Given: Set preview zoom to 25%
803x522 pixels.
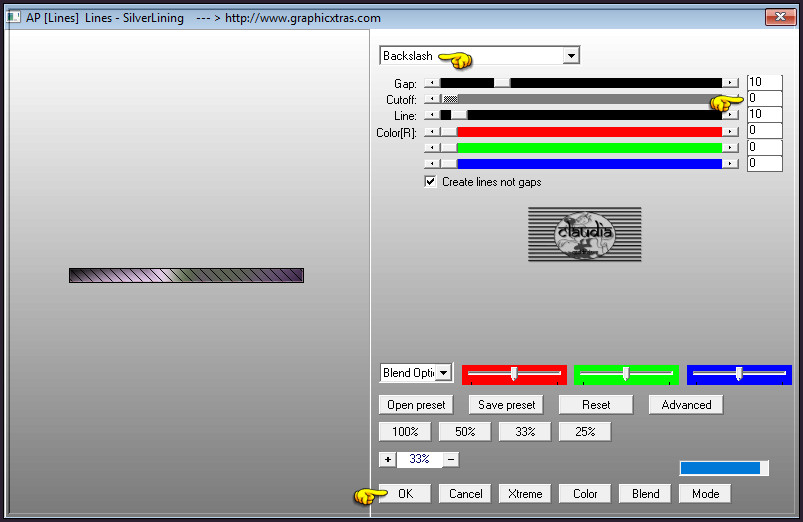Looking at the screenshot, I should [585, 431].
